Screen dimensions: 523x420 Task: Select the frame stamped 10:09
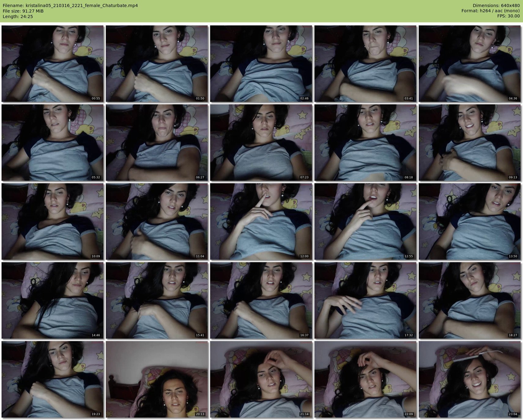52,221
